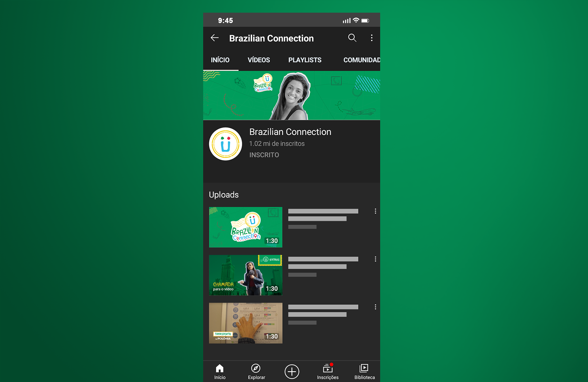Expand options for the first upload
Image resolution: width=588 pixels, height=382 pixels.
(x=375, y=211)
